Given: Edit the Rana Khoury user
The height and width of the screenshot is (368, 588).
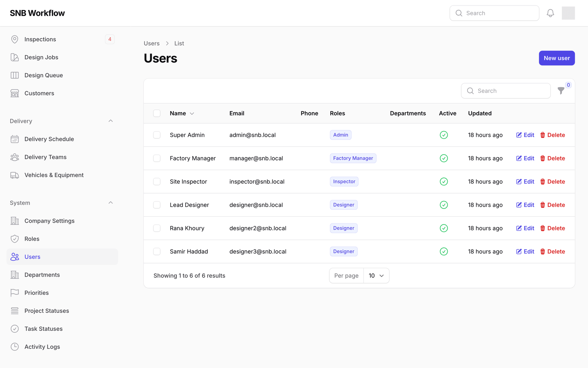Looking at the screenshot, I should pyautogui.click(x=525, y=228).
